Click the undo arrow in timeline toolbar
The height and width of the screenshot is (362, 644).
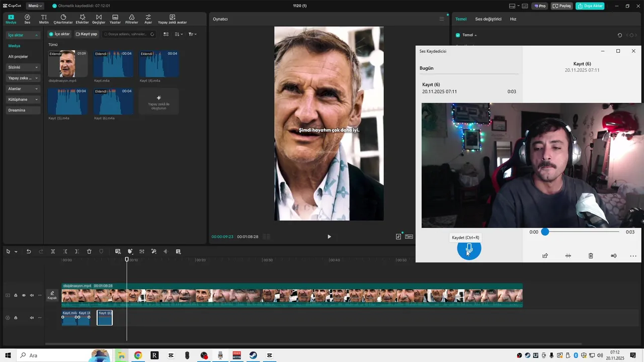tap(29, 251)
